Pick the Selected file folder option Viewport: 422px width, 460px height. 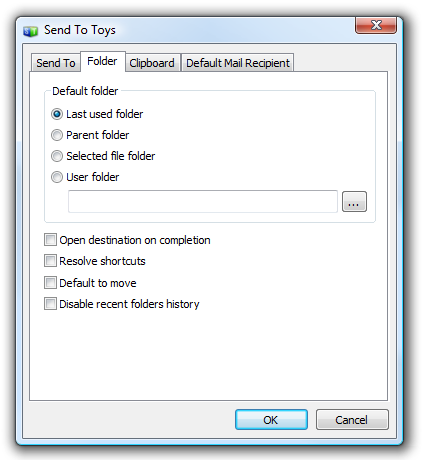[57, 156]
